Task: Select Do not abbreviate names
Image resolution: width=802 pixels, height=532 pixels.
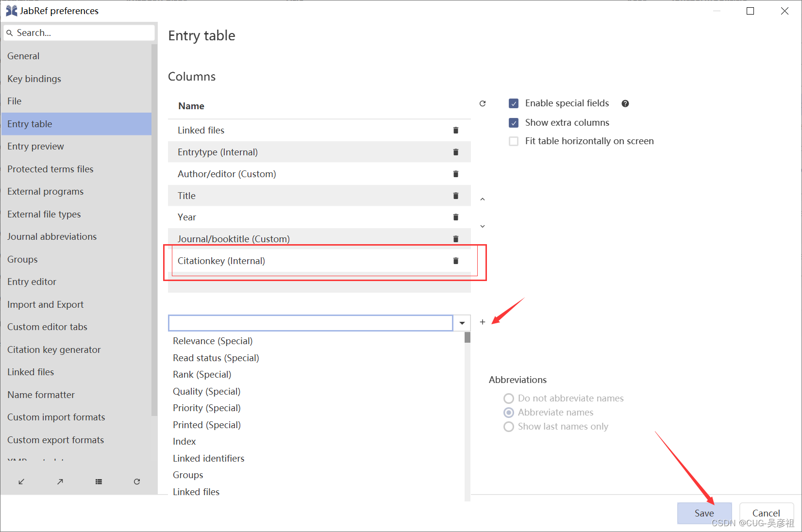Action: 509,399
